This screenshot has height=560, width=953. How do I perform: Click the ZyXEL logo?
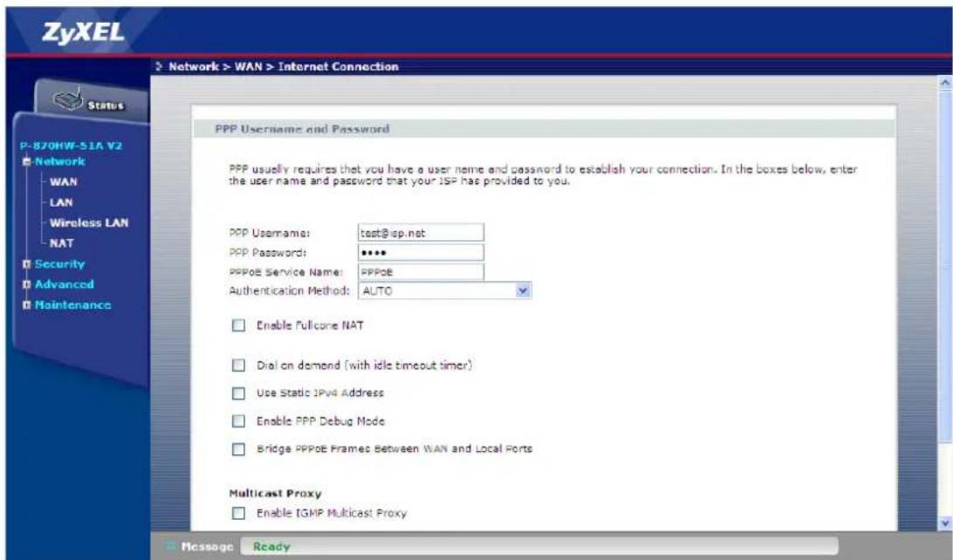[x=83, y=32]
